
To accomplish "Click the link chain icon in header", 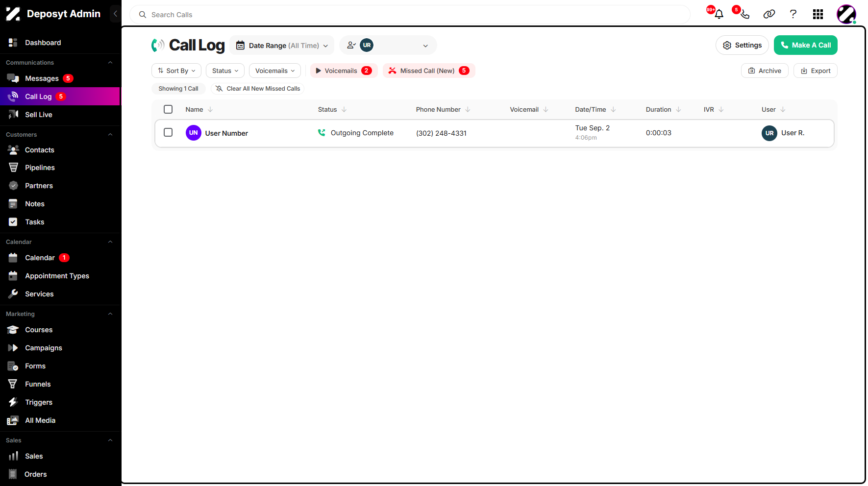I will [x=769, y=14].
